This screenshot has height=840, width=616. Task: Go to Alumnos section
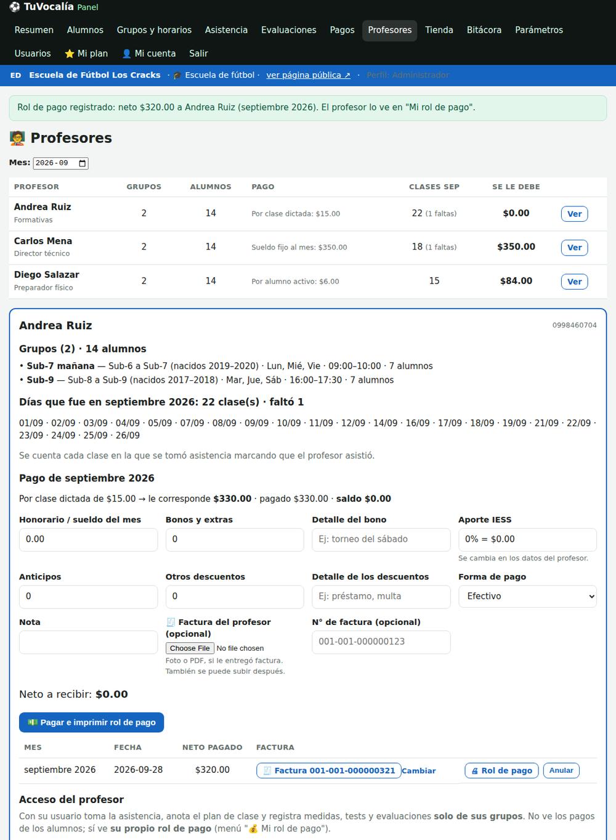(x=85, y=30)
